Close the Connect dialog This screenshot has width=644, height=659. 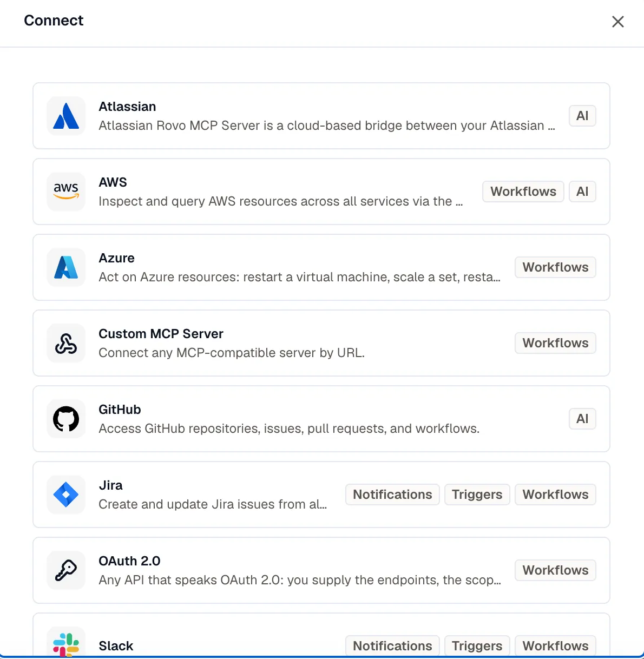(618, 22)
